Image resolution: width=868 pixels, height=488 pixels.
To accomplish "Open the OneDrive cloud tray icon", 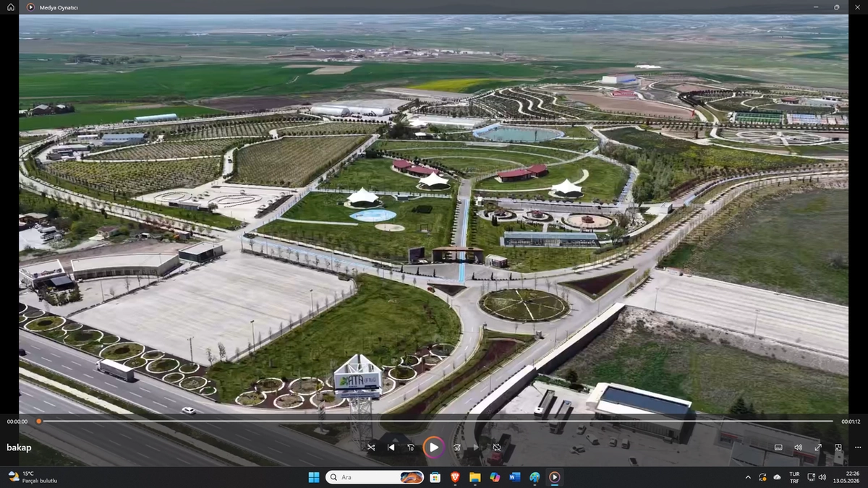I will pos(777,477).
